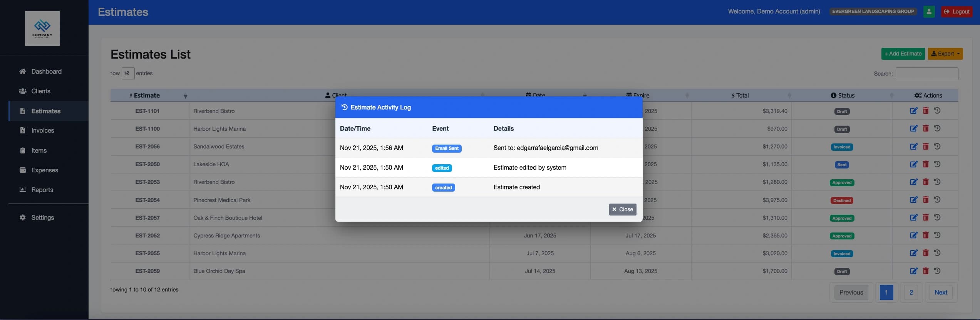Click trash icon for EST-2055 row
Image resolution: width=980 pixels, height=320 pixels.
(x=925, y=253)
